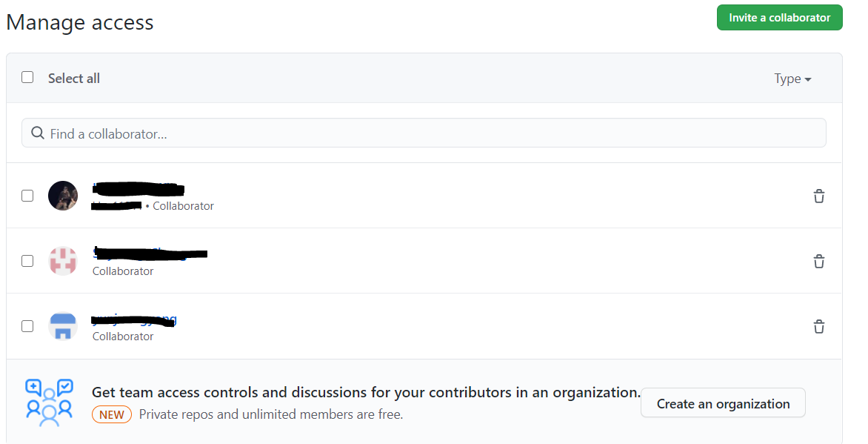
Task: Check the Select all checkbox
Action: coord(27,77)
